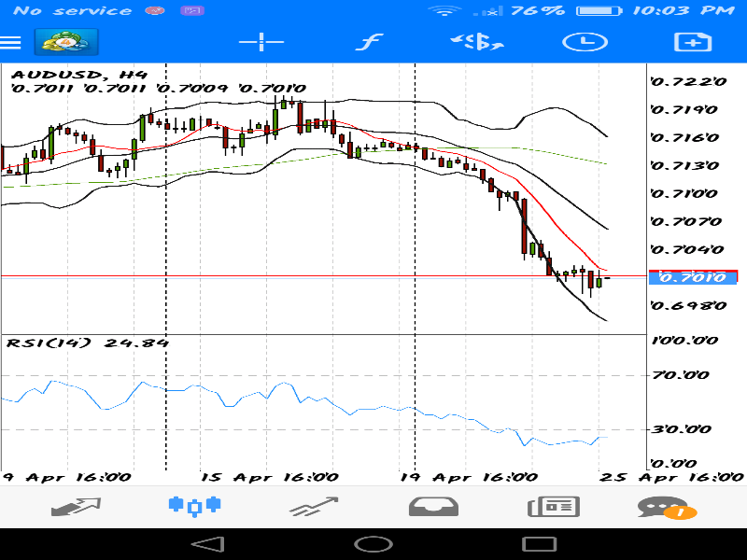
Task: Open the Chat messages tab
Action: [x=667, y=508]
